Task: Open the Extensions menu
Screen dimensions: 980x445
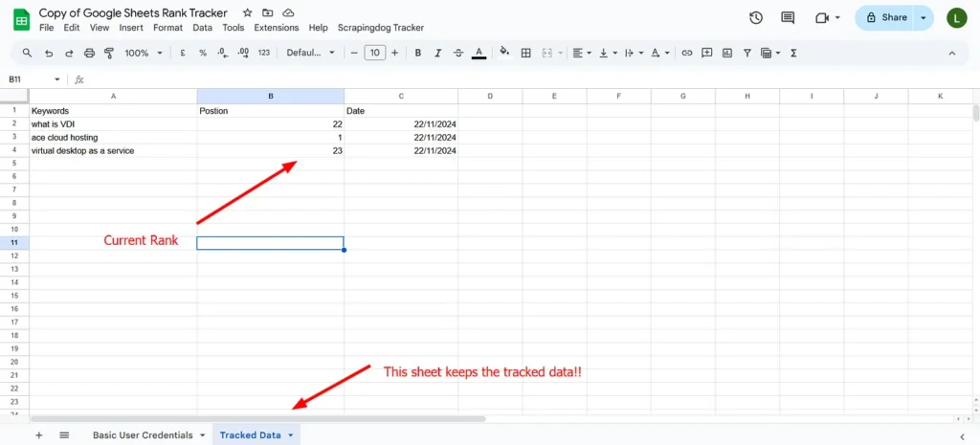Action: click(277, 28)
